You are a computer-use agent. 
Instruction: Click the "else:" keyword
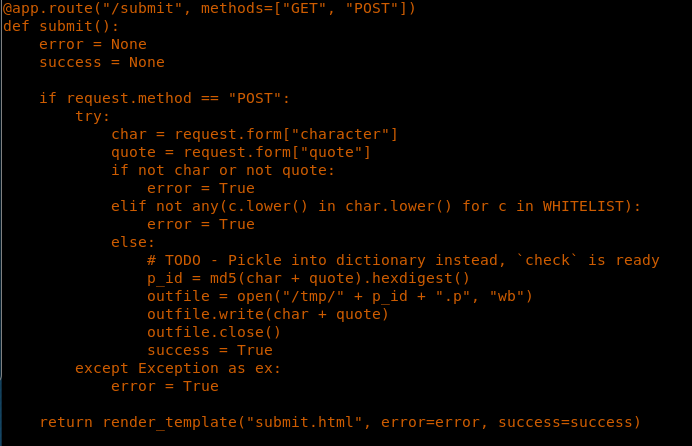133,242
